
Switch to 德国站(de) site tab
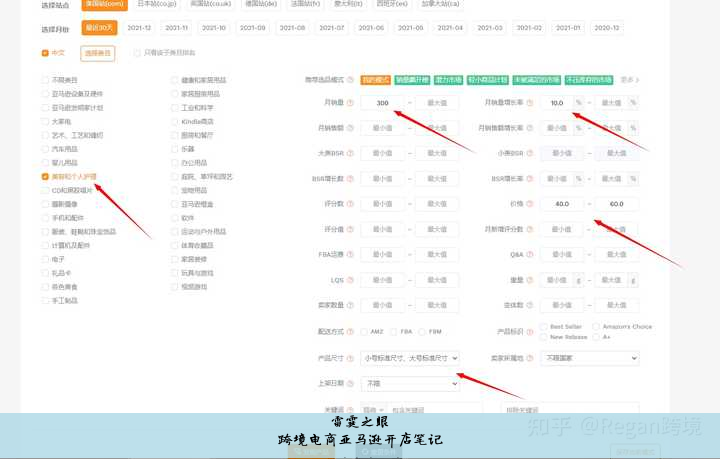[x=261, y=4]
